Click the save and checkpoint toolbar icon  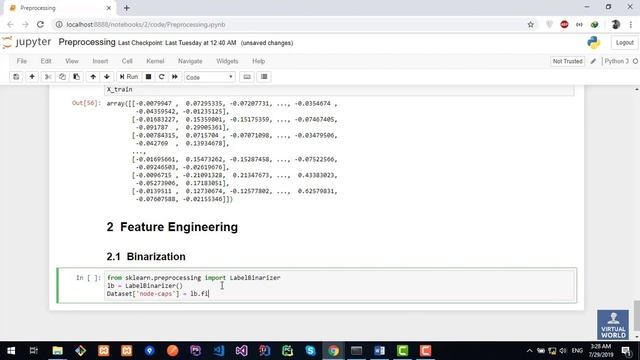point(16,77)
